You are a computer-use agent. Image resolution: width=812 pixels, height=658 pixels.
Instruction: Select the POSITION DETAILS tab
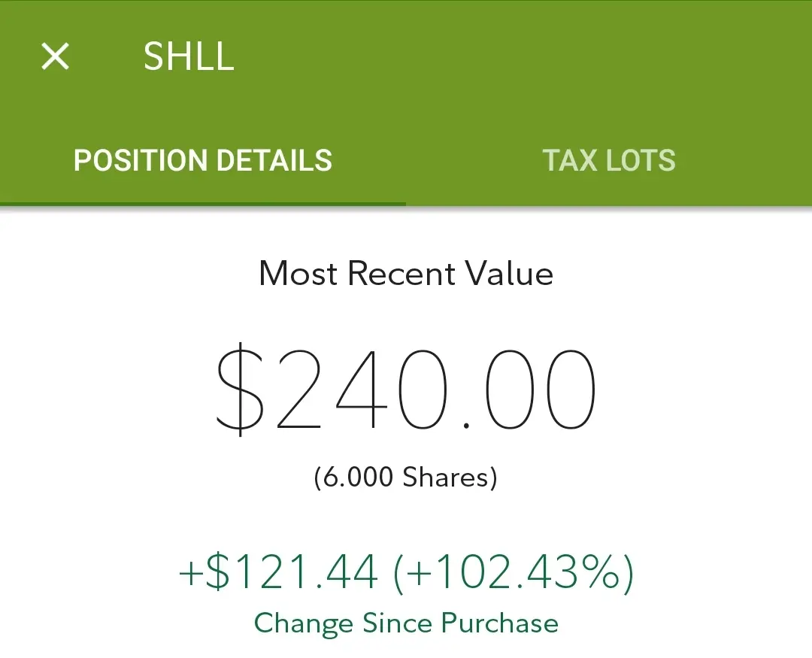[x=202, y=160]
